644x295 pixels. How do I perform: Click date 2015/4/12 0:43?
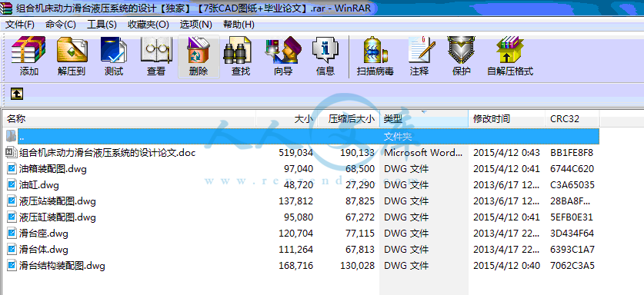(x=506, y=153)
